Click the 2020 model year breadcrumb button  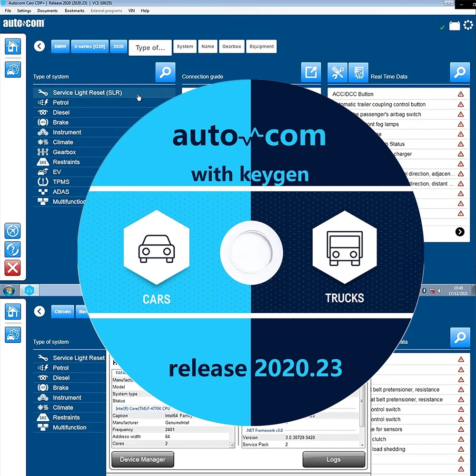[119, 47]
